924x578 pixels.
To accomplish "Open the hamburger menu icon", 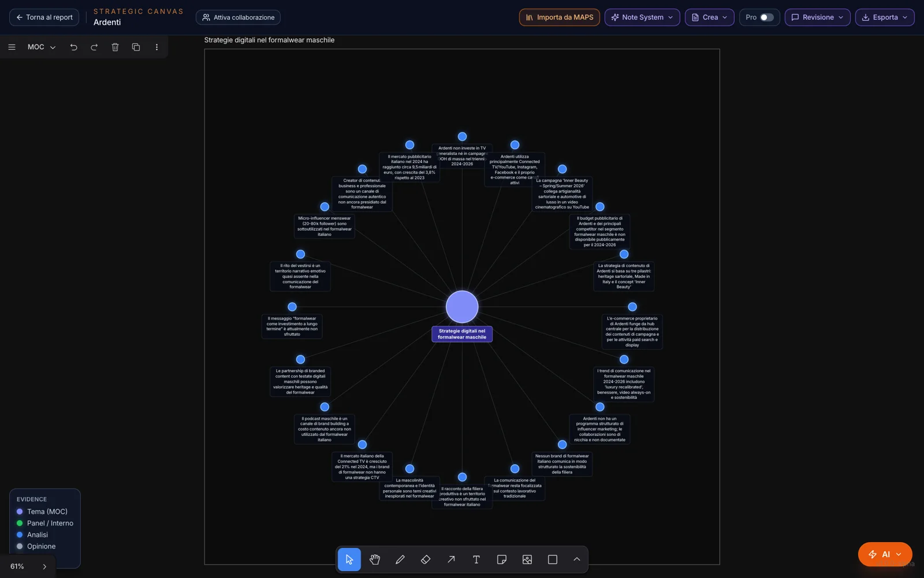I will pos(12,47).
